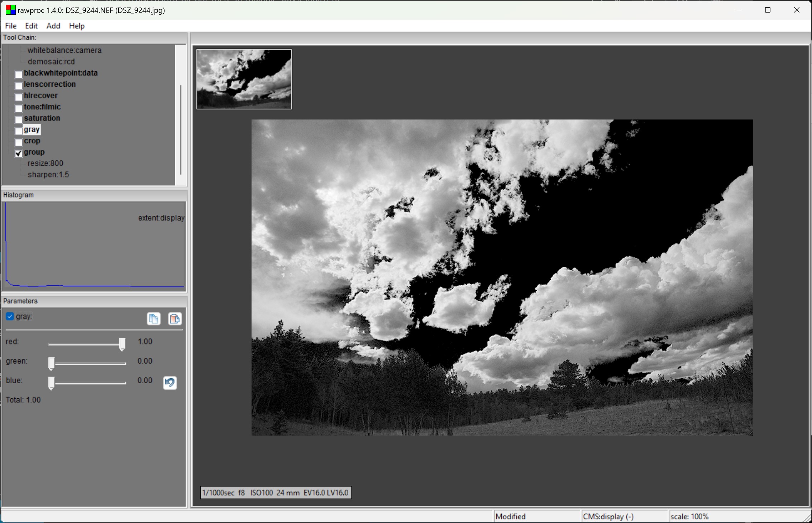Open the Help menu

77,26
